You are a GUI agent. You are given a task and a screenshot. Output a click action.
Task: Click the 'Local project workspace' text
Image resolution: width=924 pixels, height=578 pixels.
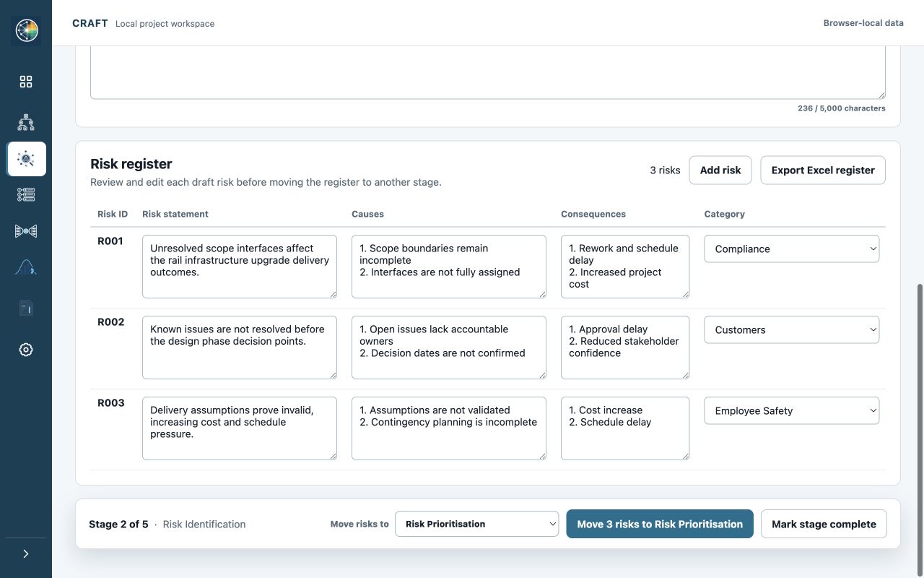165,24
